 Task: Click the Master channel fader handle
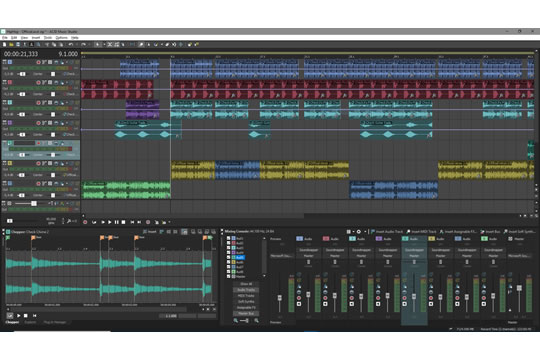click(519, 288)
